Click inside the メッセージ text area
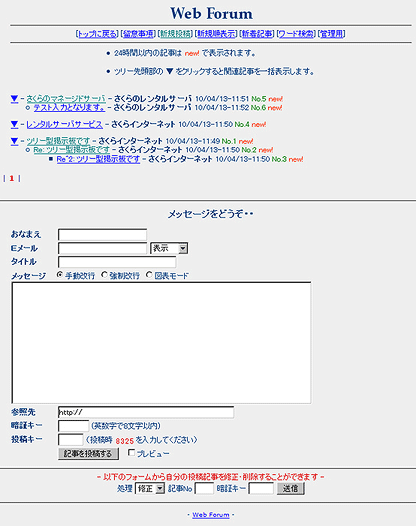The image size is (416, 526). pyautogui.click(x=161, y=343)
